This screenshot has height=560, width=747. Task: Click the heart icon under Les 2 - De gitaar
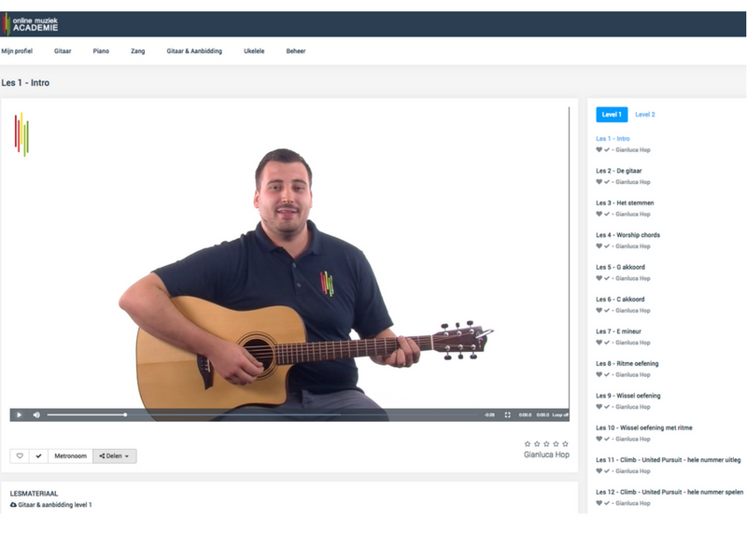[x=599, y=182]
